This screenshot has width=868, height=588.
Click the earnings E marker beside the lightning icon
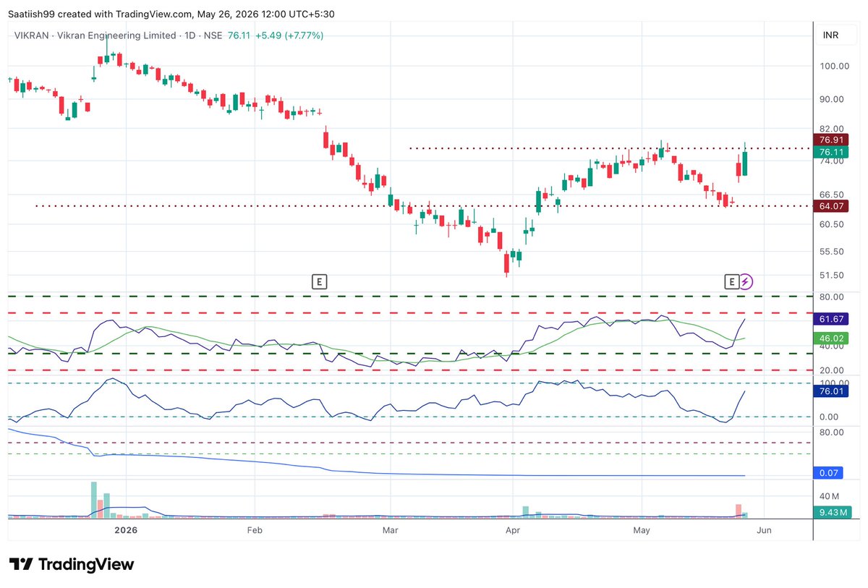pos(732,281)
